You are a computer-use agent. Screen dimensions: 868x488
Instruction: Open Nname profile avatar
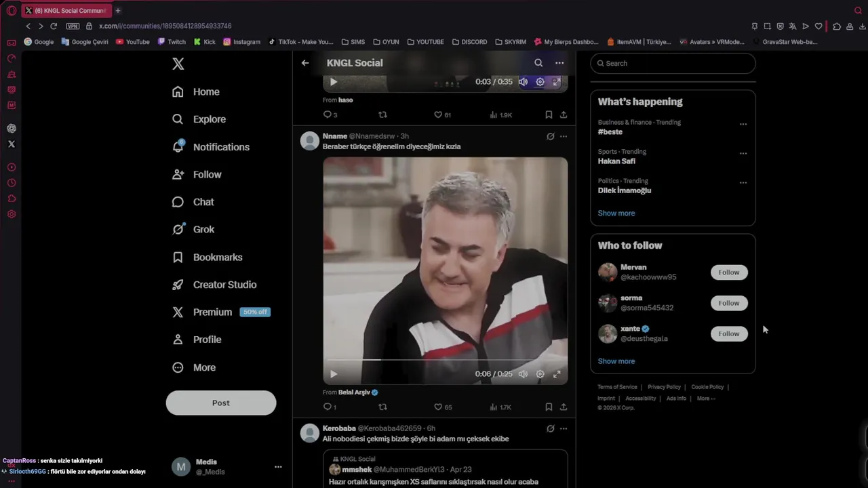310,141
